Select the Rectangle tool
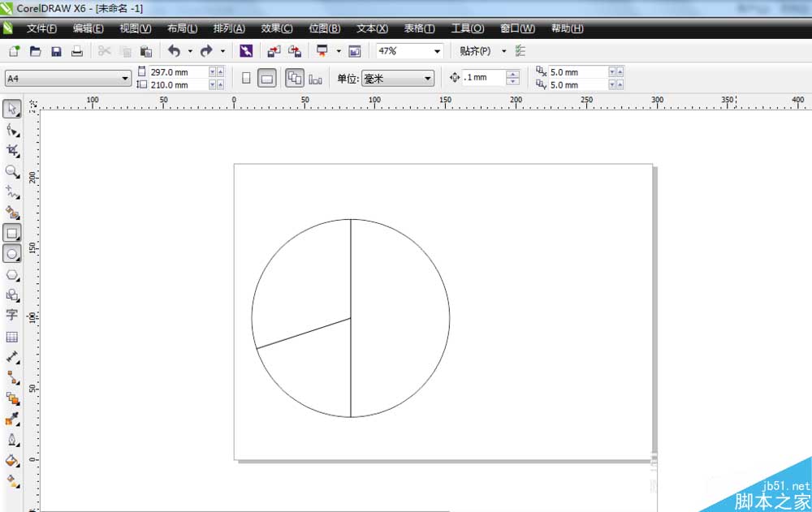The image size is (812, 512). 12,233
